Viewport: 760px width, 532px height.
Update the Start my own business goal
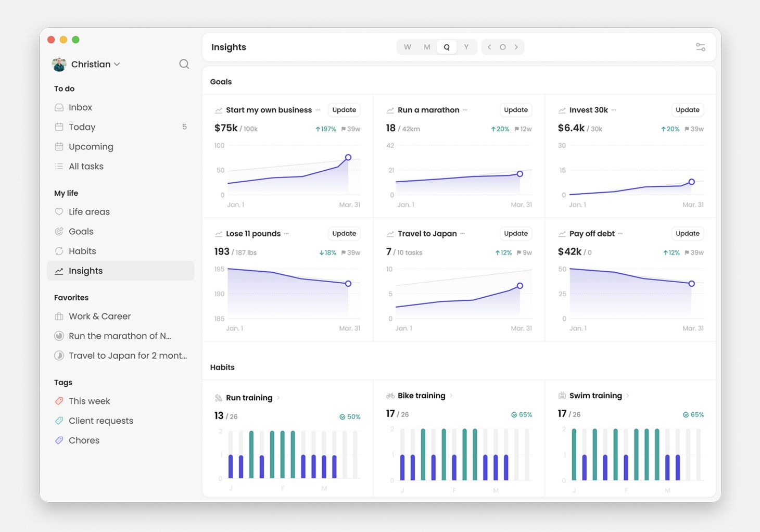click(344, 110)
